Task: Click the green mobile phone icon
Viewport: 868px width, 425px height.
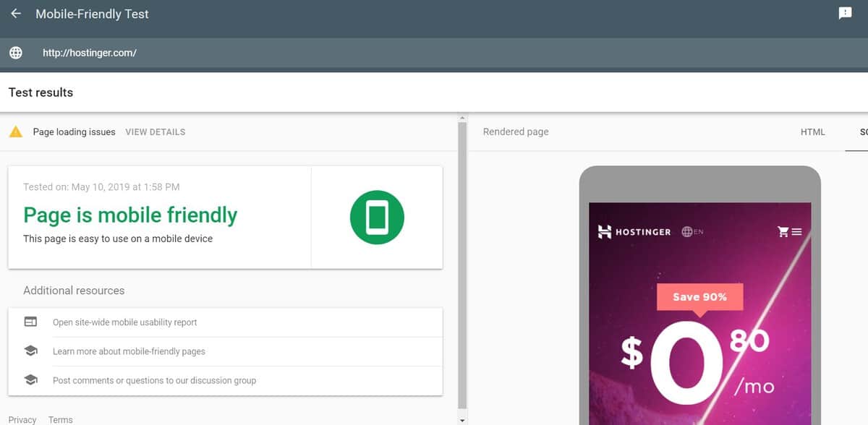Action: 377,218
